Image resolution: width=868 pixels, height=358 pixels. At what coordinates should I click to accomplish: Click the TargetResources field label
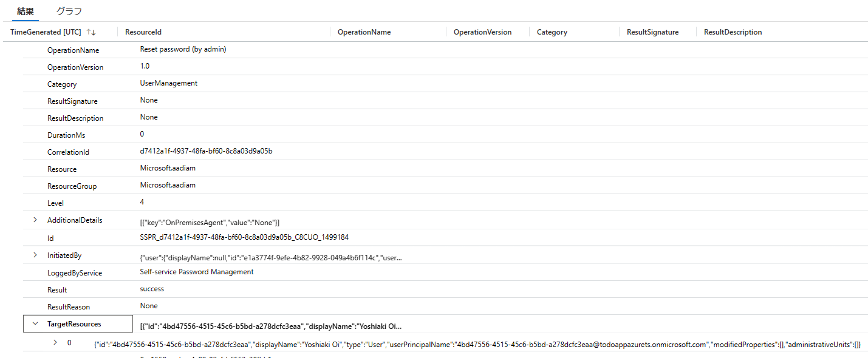click(x=74, y=324)
